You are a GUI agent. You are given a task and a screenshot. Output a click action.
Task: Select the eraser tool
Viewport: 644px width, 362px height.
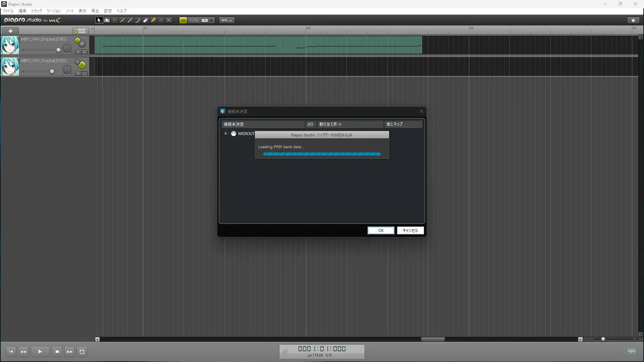pos(146,20)
